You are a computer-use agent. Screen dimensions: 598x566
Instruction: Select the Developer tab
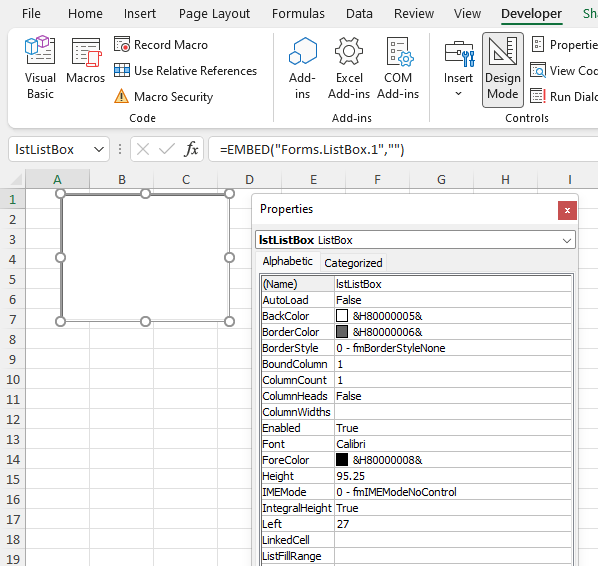click(x=531, y=14)
